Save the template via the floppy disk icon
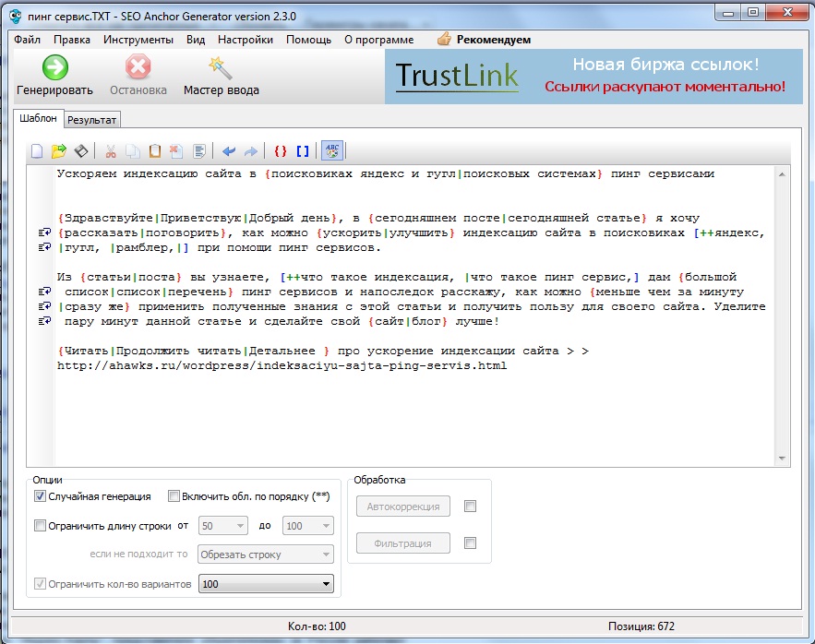815x644 pixels. pyautogui.click(x=81, y=151)
